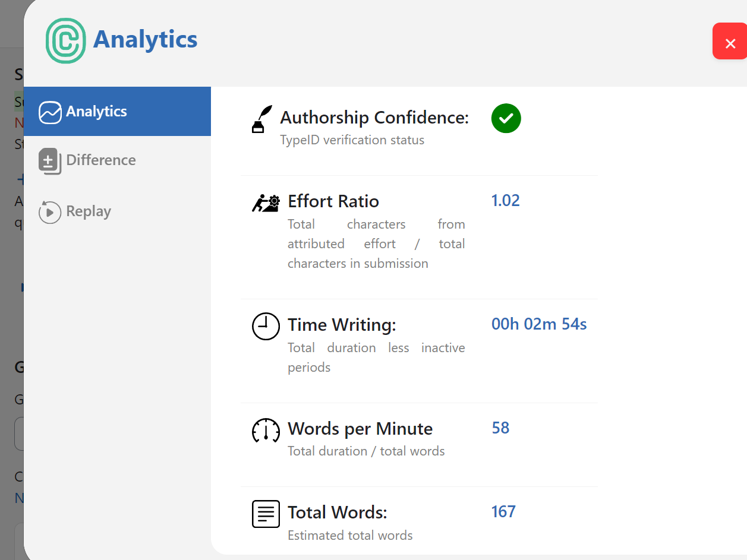747x560 pixels.
Task: Select the Analytics tab in the sidebar
Action: click(99, 111)
